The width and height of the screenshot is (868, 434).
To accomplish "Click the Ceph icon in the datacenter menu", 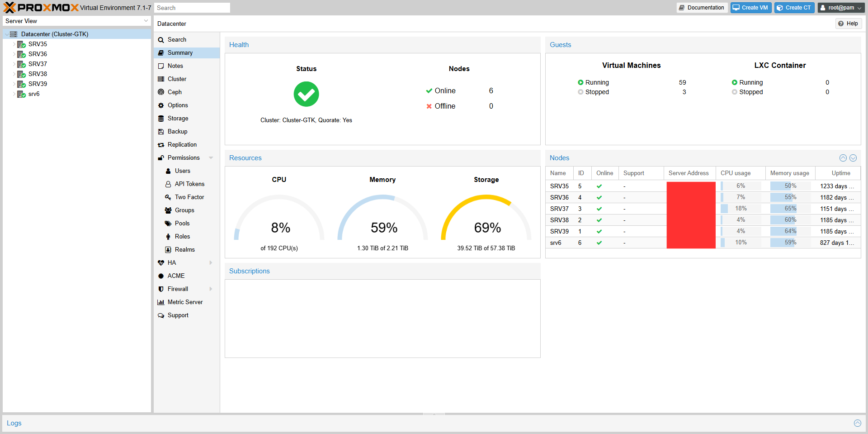I will pos(161,92).
